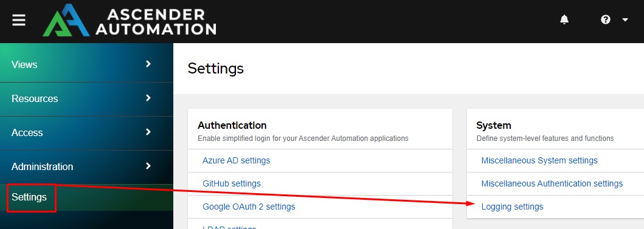The height and width of the screenshot is (229, 644).
Task: Open the notifications bell
Action: pos(564,19)
